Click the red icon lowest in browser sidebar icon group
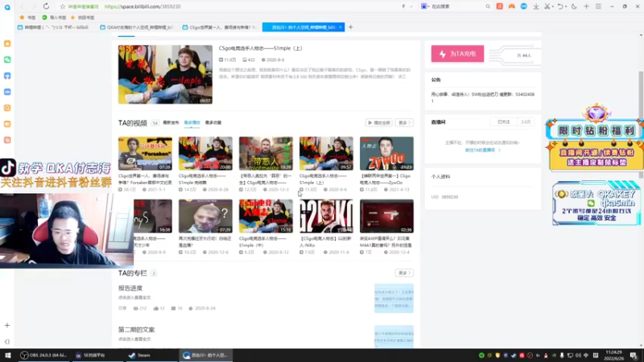Screen dimensions: 644x362 pyautogui.click(x=7, y=140)
